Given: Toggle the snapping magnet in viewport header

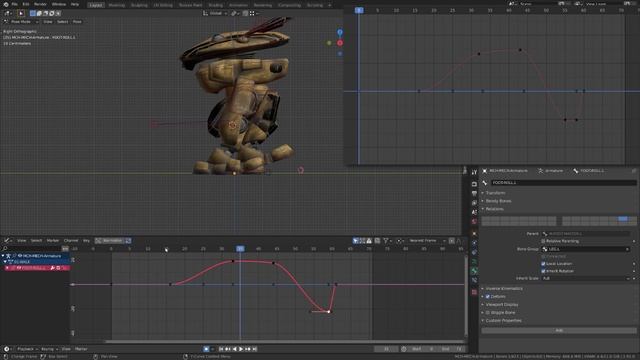Looking at the screenshot, I should pyautogui.click(x=245, y=13).
